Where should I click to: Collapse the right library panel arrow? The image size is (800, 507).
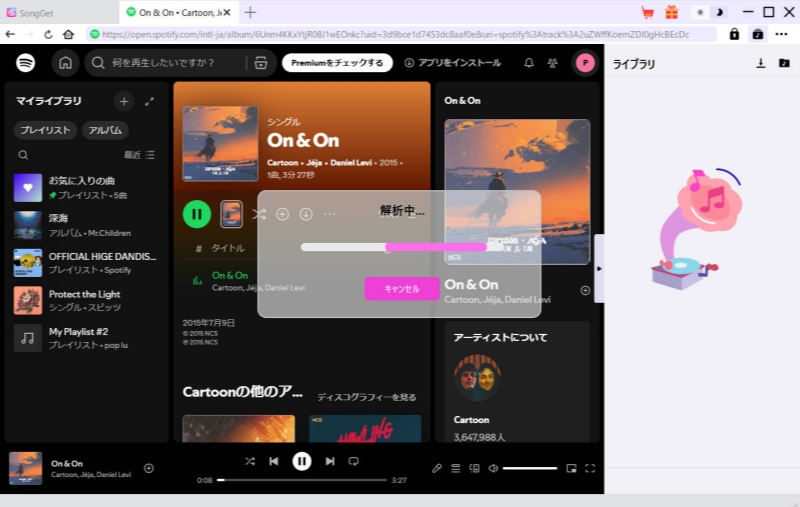pyautogui.click(x=599, y=268)
